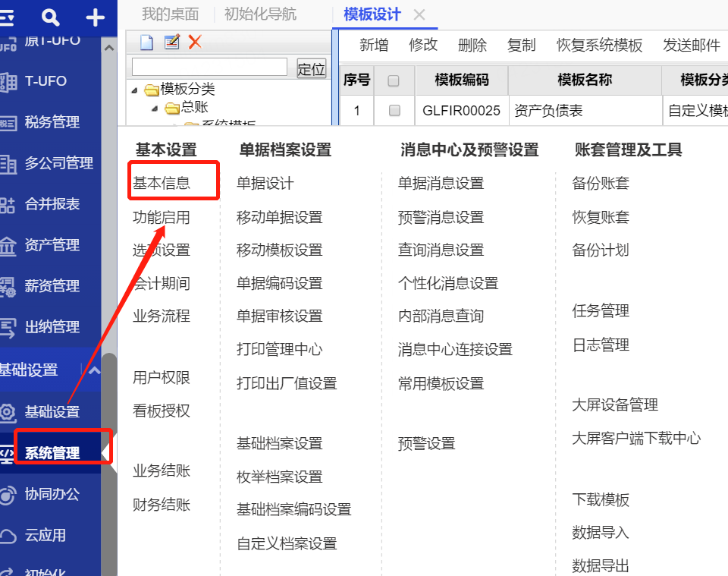
Task: Open 基础档案设置 link
Action: [x=280, y=444]
